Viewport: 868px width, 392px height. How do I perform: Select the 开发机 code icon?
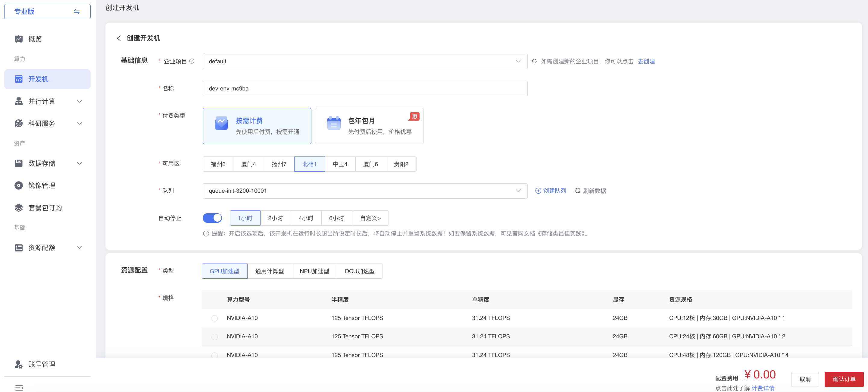19,79
